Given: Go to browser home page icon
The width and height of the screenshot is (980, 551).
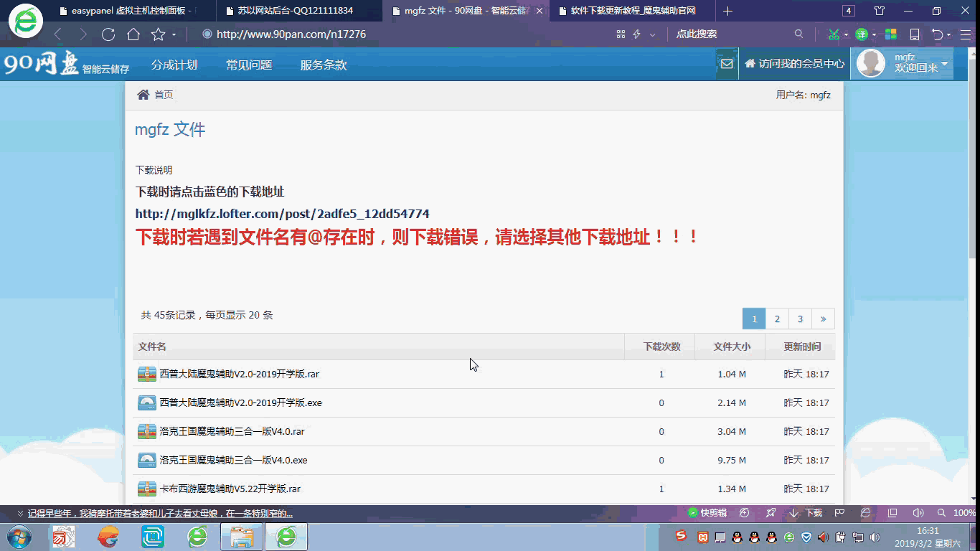Looking at the screenshot, I should pyautogui.click(x=133, y=34).
